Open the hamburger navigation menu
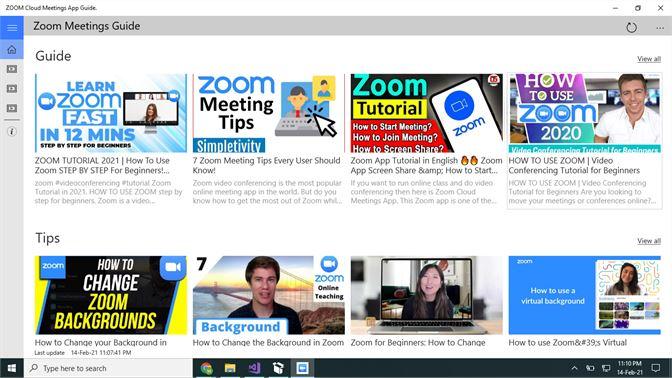Viewport: 672px width, 378px height. (x=12, y=28)
